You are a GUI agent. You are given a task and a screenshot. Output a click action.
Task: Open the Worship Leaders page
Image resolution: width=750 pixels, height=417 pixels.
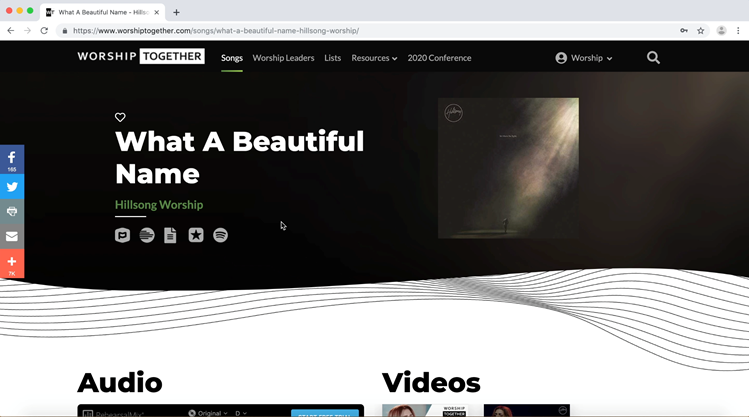tap(283, 58)
